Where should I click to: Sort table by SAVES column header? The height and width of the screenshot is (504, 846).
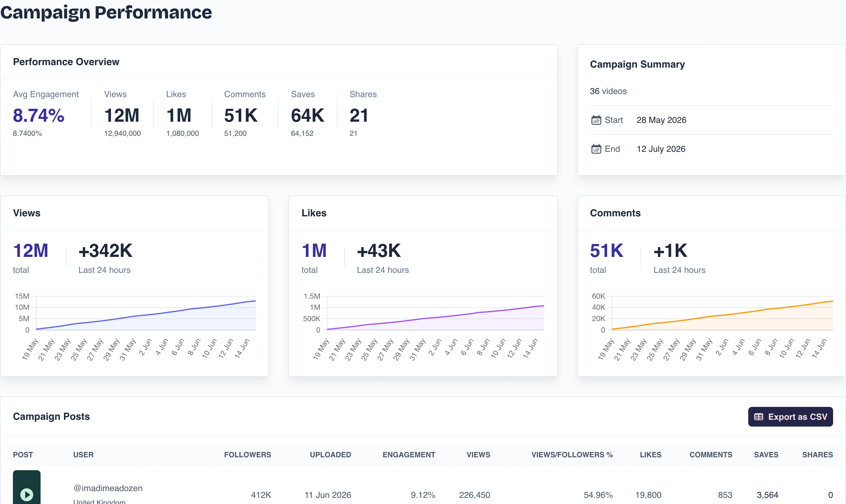pos(766,455)
